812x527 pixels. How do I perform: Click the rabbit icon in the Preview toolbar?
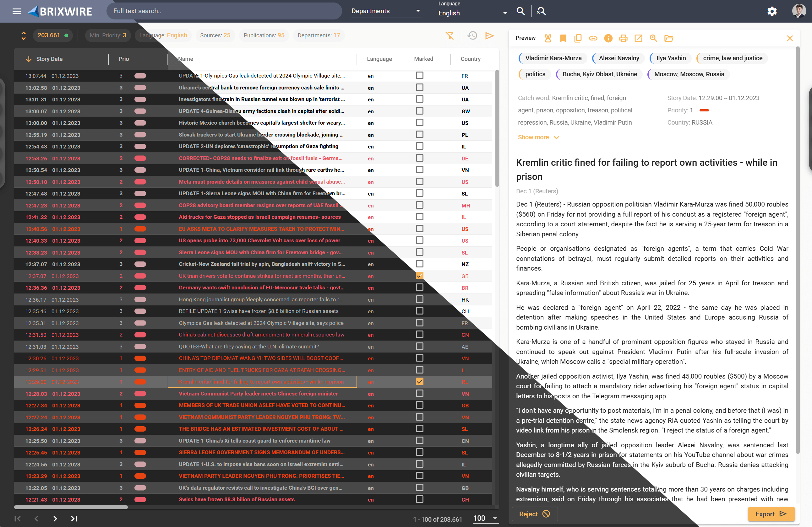[x=548, y=38]
